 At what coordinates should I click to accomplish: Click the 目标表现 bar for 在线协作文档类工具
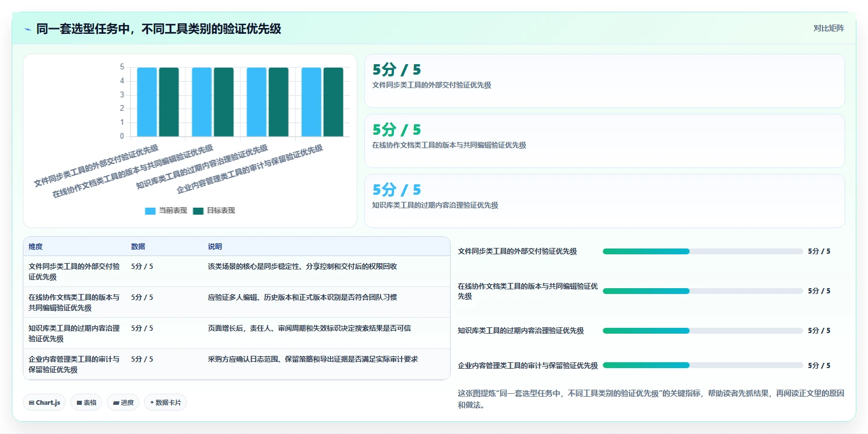[x=224, y=102]
